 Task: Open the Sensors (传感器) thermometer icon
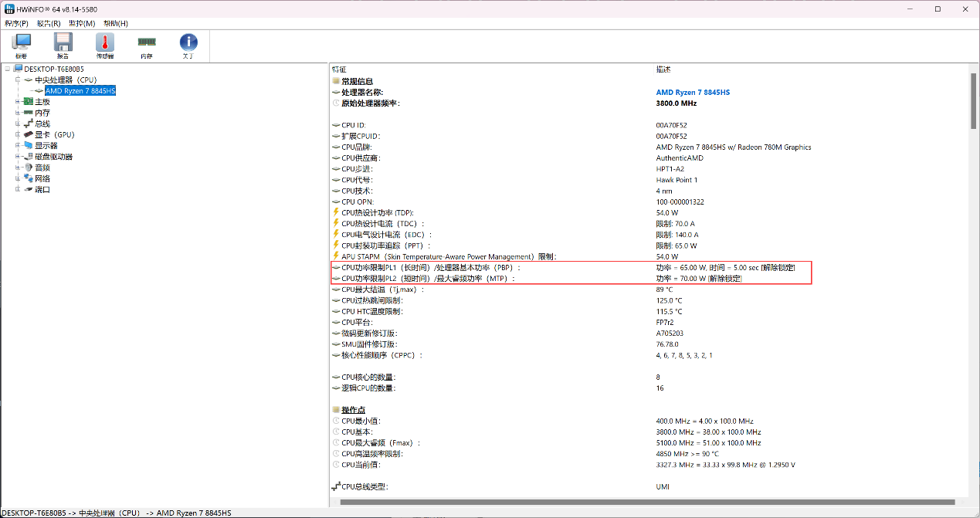(x=105, y=45)
